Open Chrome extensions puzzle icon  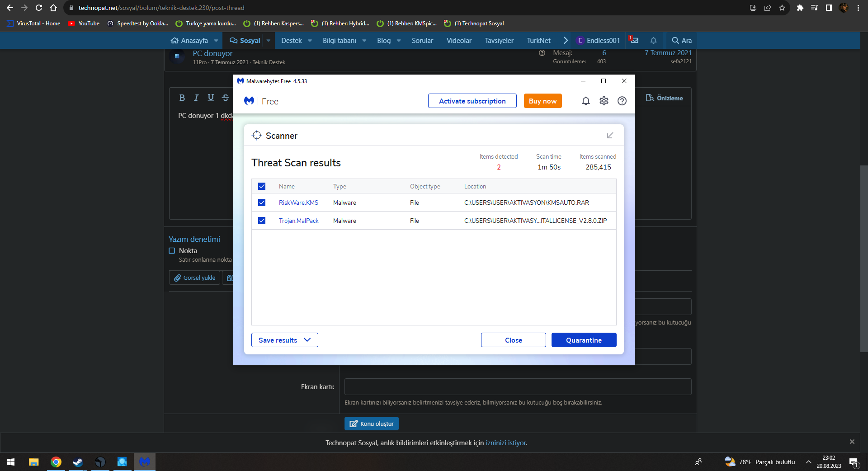(x=800, y=8)
